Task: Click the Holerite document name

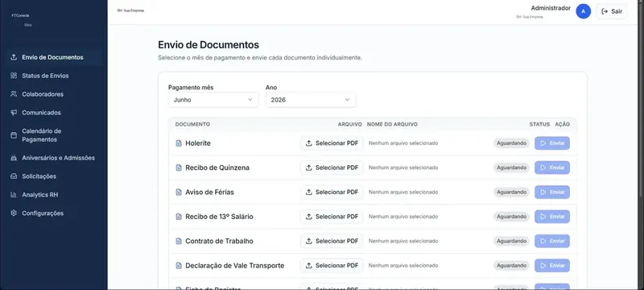Action: tap(198, 143)
